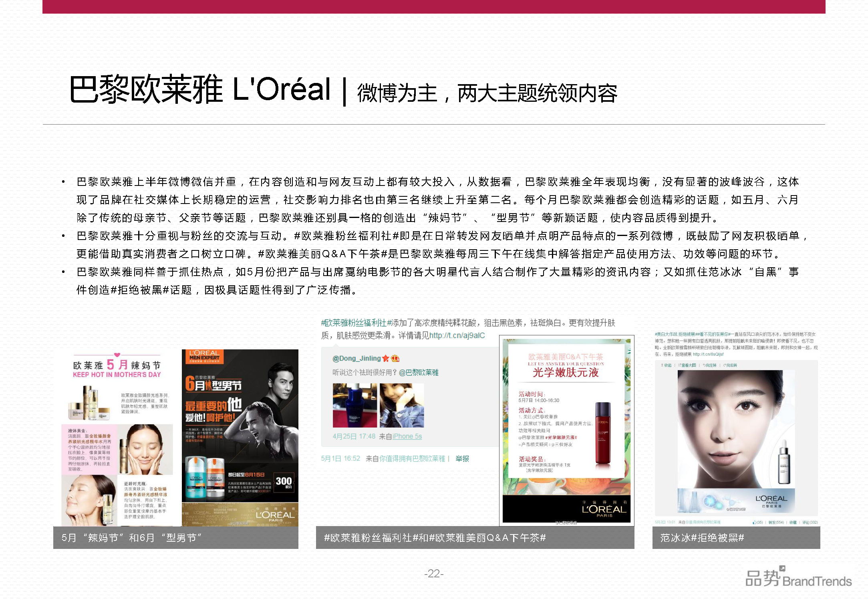868x601 pixels.
Task: Collapse the post image using 收起
Action: coord(666,365)
